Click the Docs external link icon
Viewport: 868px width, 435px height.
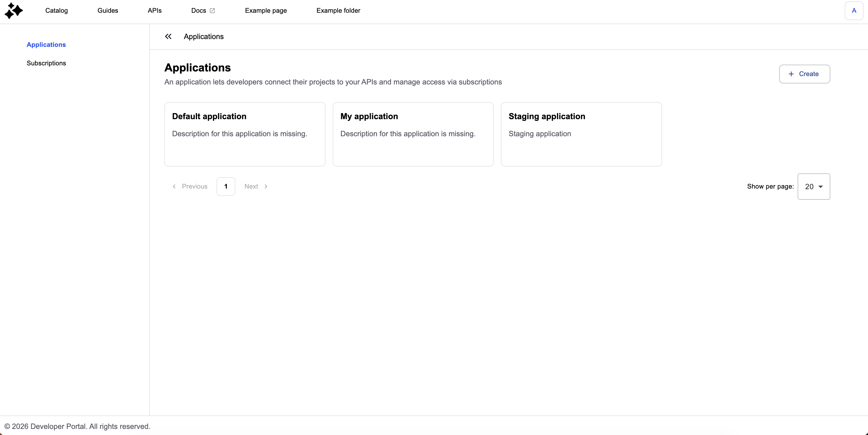[x=212, y=11]
